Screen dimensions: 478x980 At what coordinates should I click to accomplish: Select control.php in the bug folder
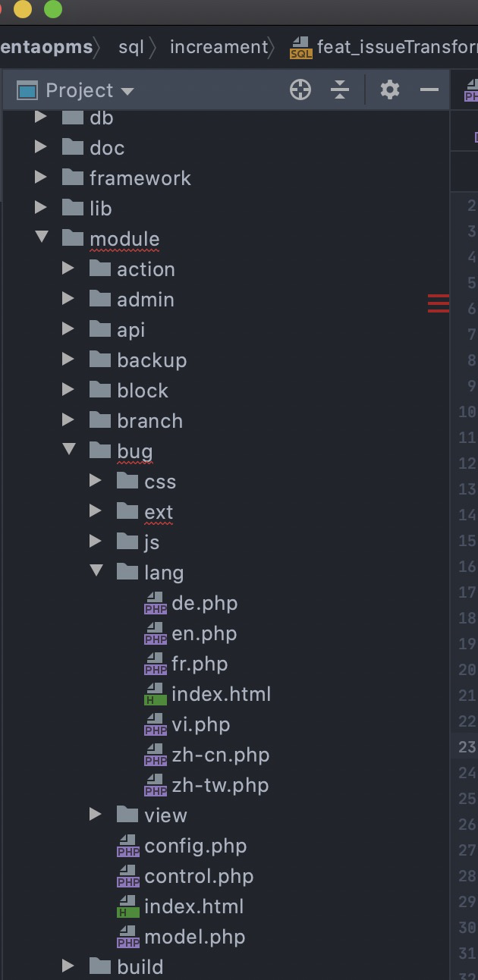[199, 877]
